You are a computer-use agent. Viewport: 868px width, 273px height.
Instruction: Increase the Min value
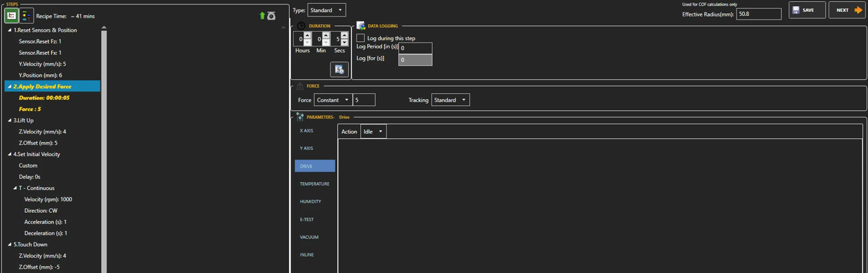click(x=326, y=36)
